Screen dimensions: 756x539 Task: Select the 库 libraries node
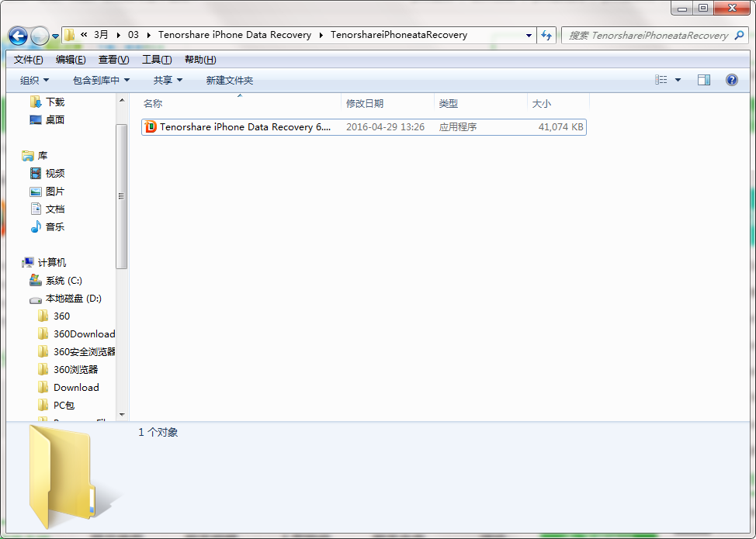[43, 156]
